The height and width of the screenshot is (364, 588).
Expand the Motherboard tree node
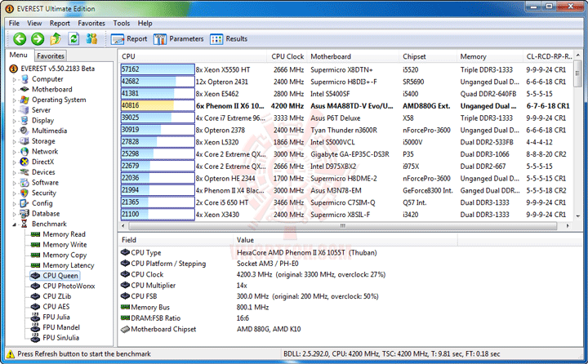click(14, 90)
